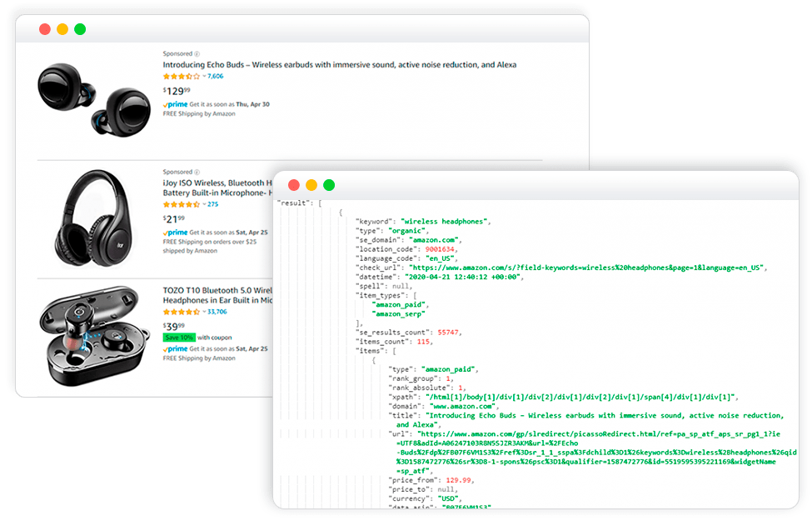This screenshot has width=812, height=521.
Task: Click the prime logo under the $129.99 price
Action: [x=175, y=104]
